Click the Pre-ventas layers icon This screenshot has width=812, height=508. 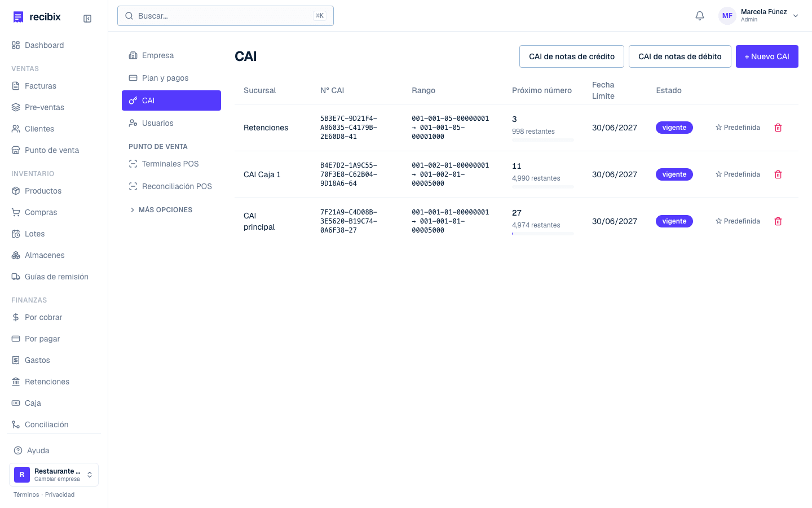[x=16, y=107]
